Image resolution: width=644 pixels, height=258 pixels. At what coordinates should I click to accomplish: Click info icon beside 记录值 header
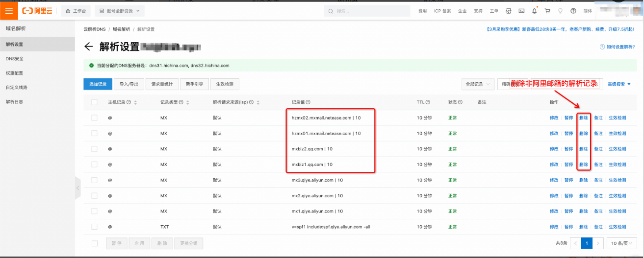(x=308, y=102)
